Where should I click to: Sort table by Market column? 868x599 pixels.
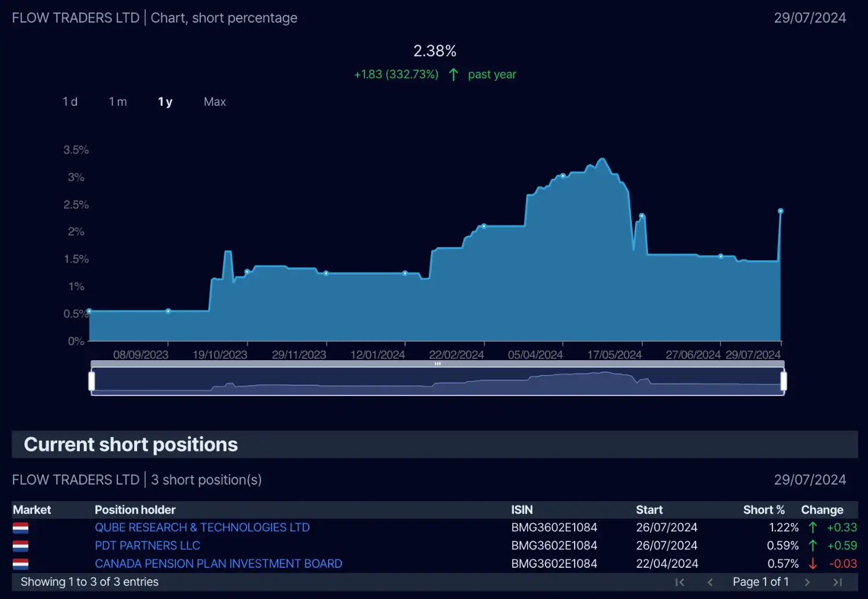pos(32,509)
